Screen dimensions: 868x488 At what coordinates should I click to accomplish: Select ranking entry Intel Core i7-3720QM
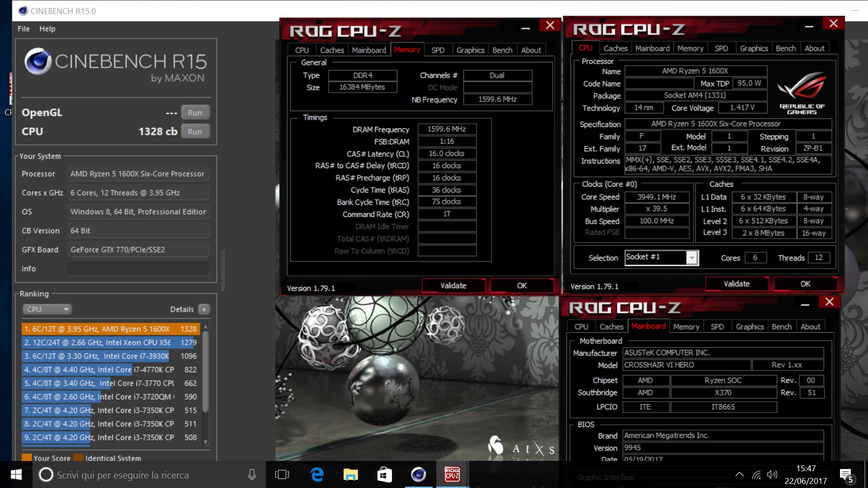click(111, 397)
